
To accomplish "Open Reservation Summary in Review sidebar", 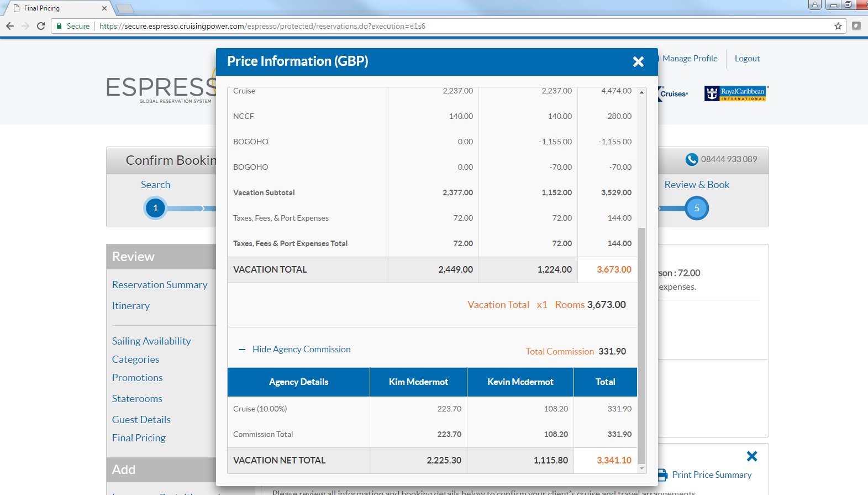I will click(x=160, y=285).
